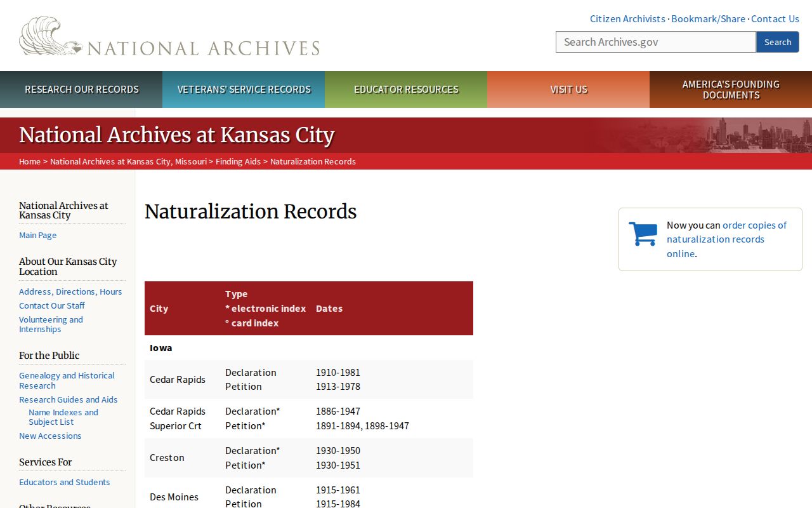
Task: Click the 1910-1981 date value
Action: [338, 372]
